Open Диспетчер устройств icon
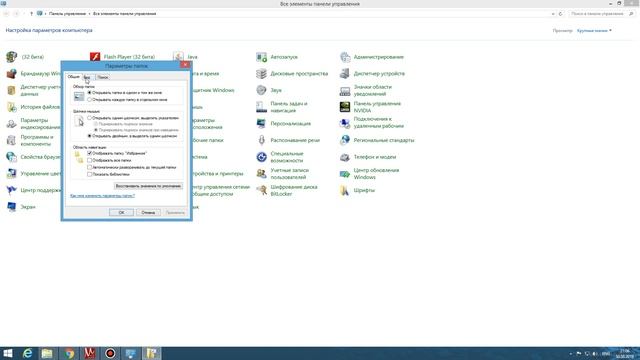 click(x=345, y=73)
